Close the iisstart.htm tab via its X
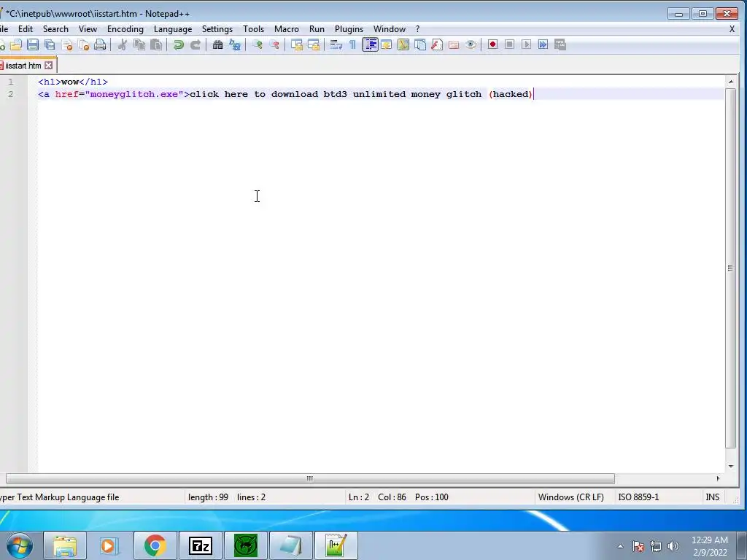The image size is (747, 560). click(49, 65)
